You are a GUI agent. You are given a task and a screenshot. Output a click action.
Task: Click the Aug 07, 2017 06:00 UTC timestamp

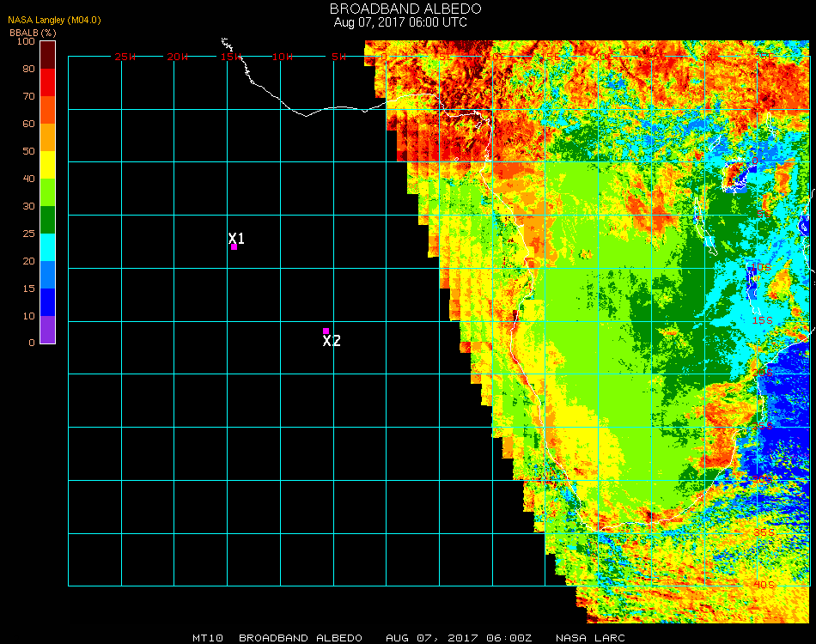(x=400, y=22)
